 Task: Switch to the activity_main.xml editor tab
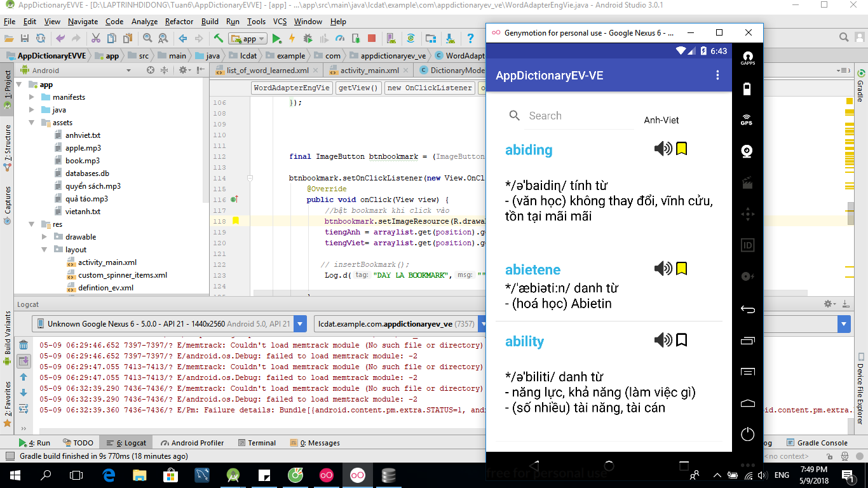pos(369,71)
